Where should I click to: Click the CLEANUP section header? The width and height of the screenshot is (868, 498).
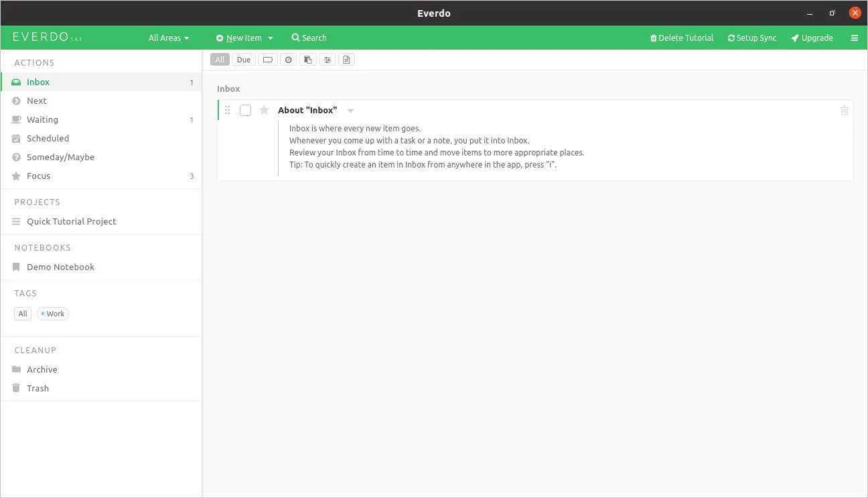[35, 350]
